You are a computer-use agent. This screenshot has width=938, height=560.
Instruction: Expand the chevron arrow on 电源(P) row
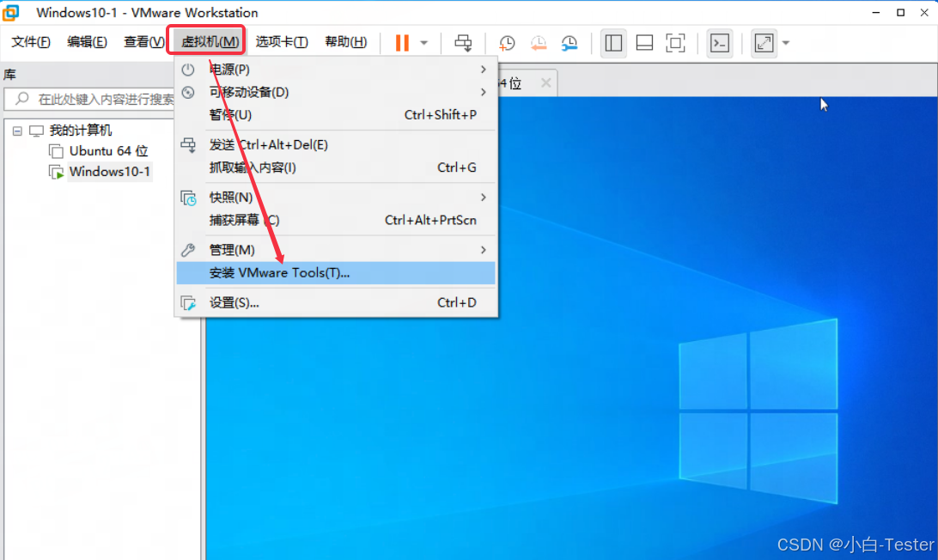click(484, 70)
